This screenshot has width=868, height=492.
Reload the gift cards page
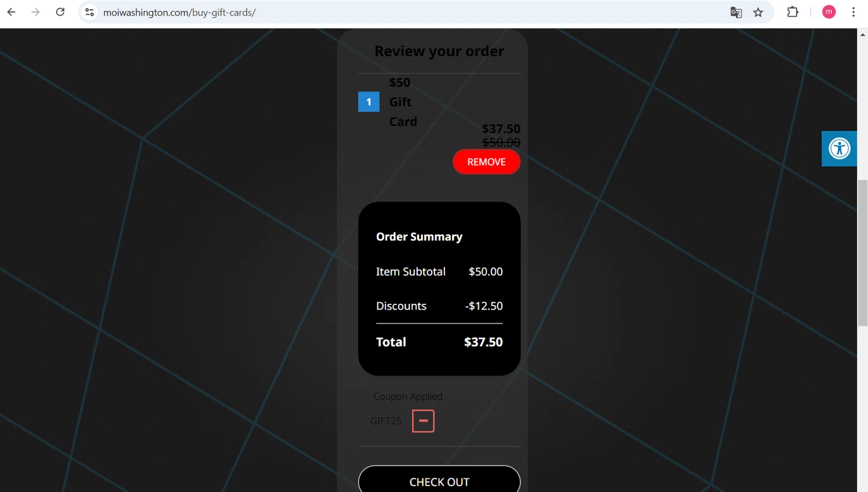tap(60, 12)
